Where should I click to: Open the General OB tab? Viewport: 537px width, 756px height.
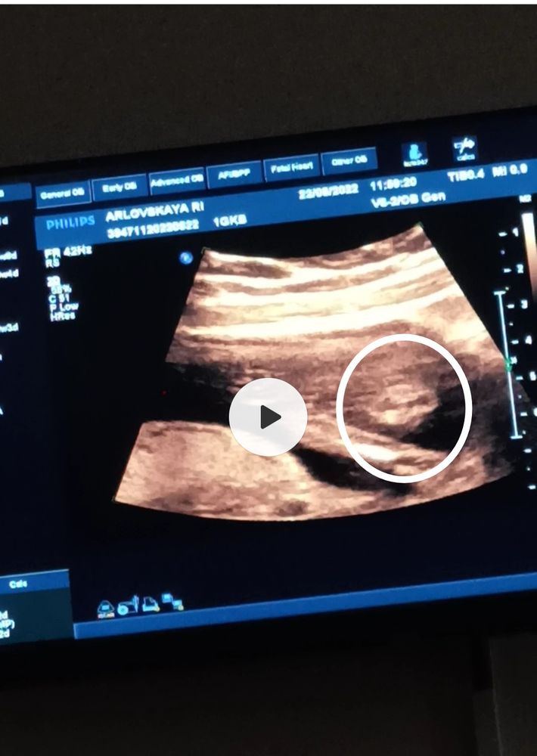(64, 194)
